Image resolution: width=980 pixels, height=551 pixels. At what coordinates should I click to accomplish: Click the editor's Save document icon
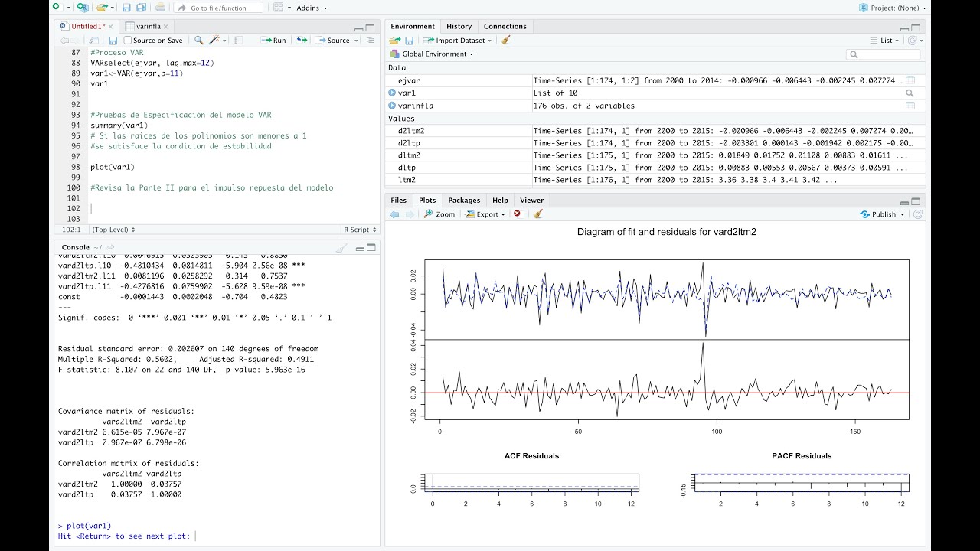[x=113, y=41]
